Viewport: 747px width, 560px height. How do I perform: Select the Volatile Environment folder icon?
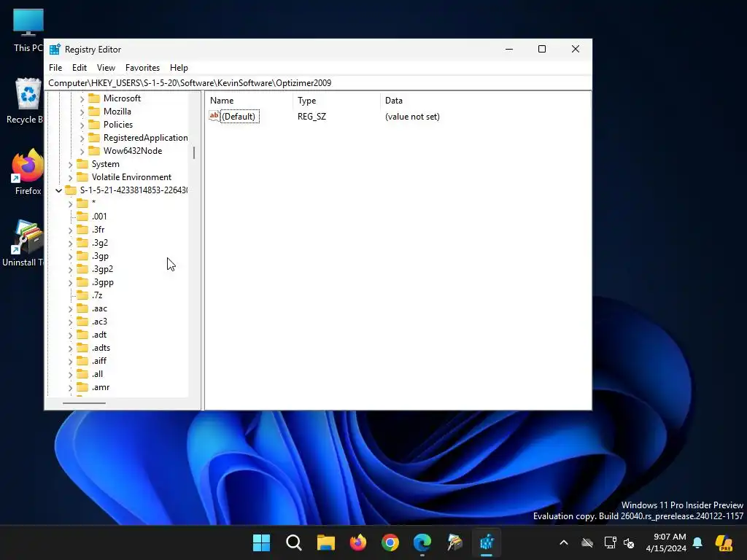coord(82,177)
